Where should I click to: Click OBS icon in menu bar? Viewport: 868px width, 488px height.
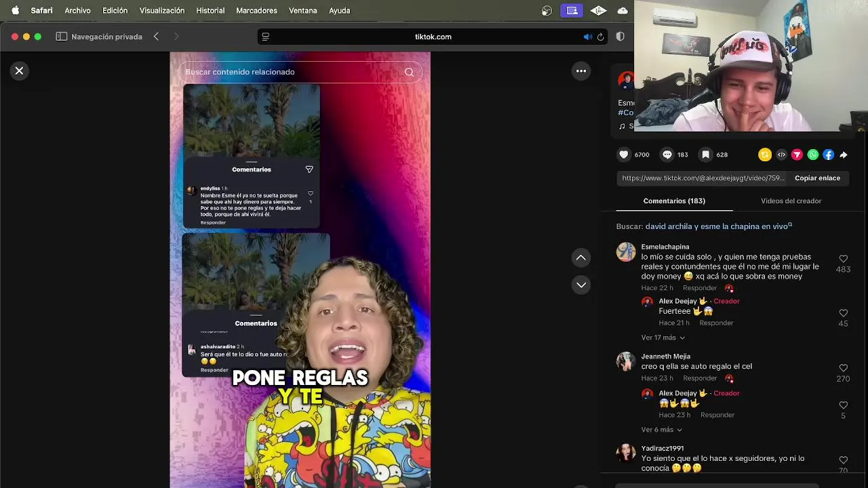[547, 10]
